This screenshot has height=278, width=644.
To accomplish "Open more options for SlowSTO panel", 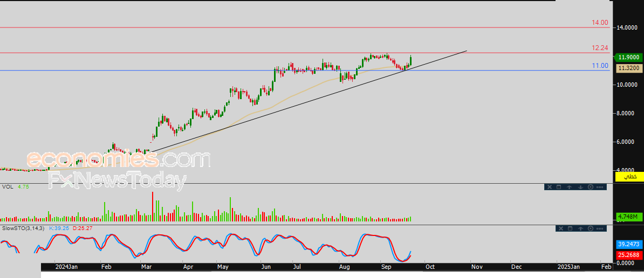I will [x=600, y=228].
